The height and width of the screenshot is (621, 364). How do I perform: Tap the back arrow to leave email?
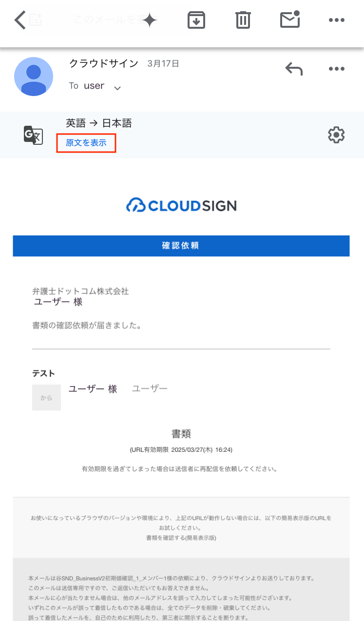pos(20,20)
